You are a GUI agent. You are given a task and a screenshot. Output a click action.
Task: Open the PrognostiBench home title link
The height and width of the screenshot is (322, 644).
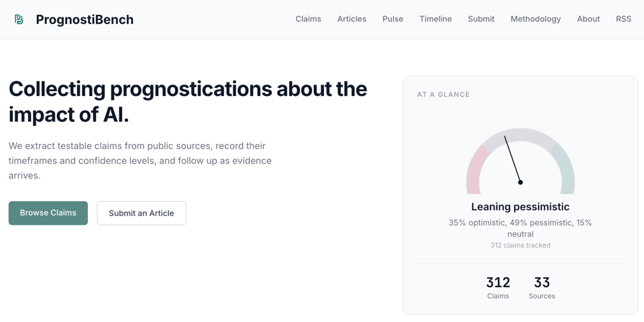tap(85, 19)
